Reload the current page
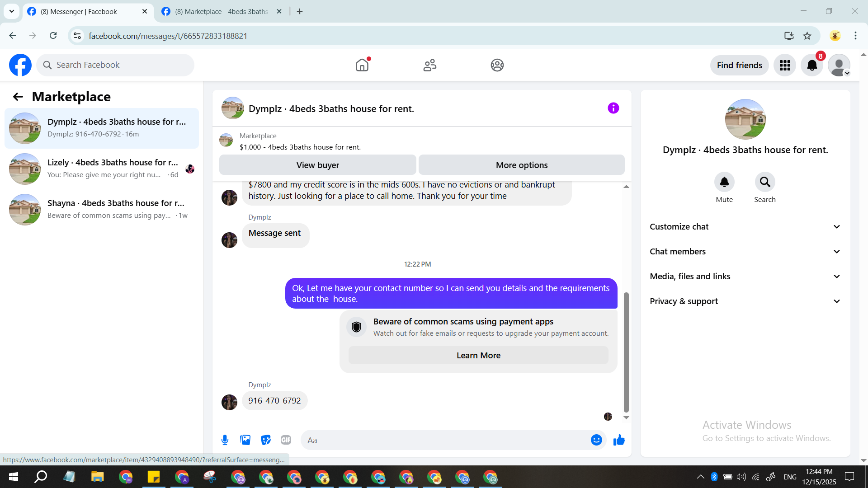The height and width of the screenshot is (488, 868). point(53,36)
